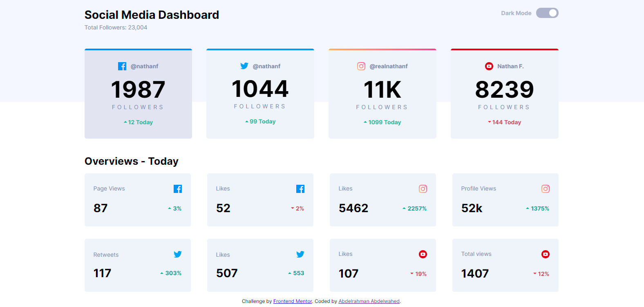
Task: Click the 1407 total views value
Action: click(x=475, y=273)
